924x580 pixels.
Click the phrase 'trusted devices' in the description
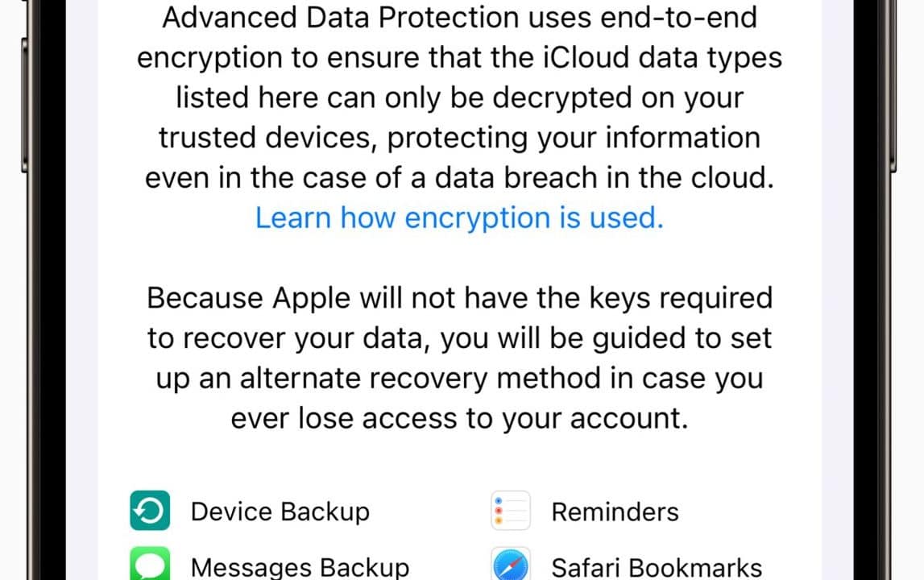(x=268, y=138)
